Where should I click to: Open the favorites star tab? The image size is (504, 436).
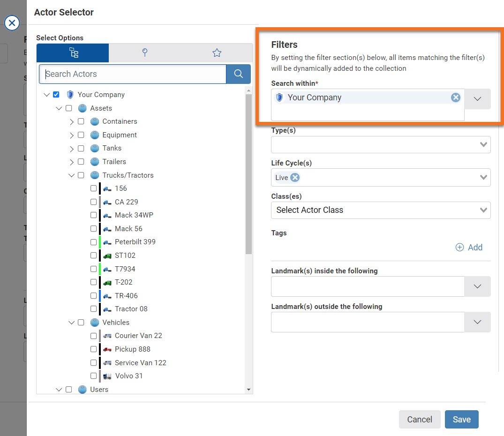point(217,53)
